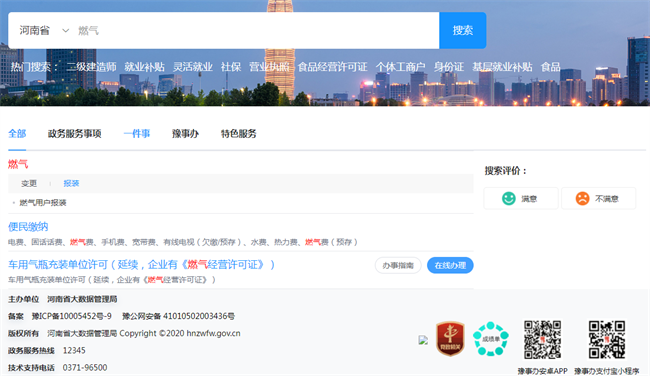Click the green satisfied smiley face icon
650x376 pixels.
(x=508, y=199)
